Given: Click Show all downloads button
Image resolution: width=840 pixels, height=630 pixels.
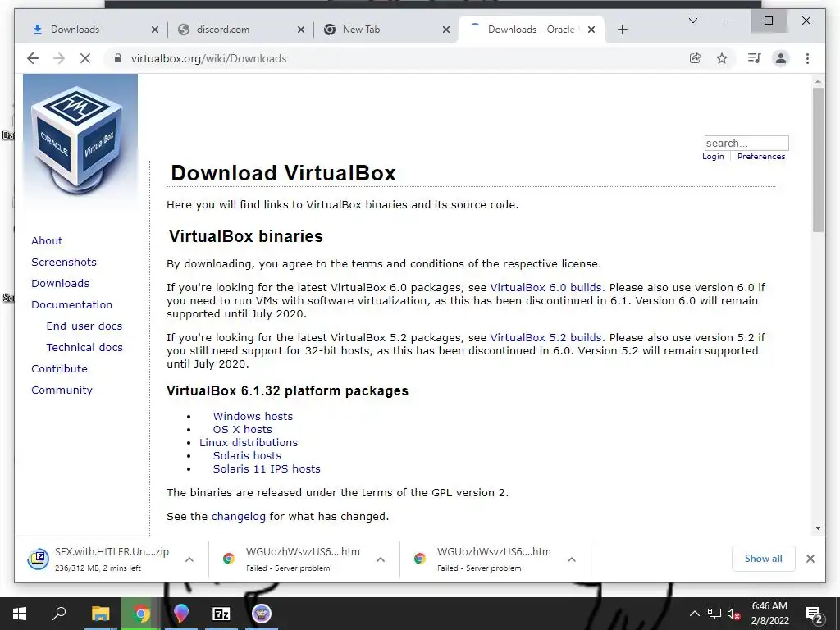Looking at the screenshot, I should click(x=763, y=559).
